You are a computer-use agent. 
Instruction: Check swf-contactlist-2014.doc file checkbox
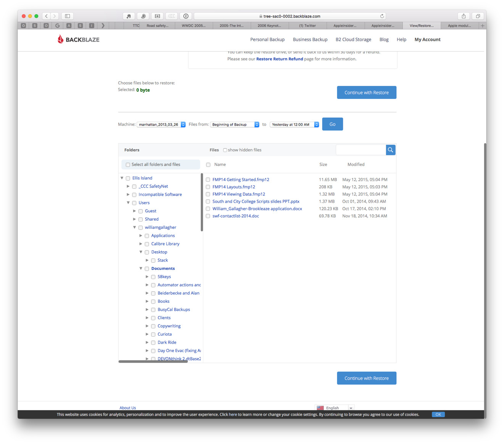point(208,216)
